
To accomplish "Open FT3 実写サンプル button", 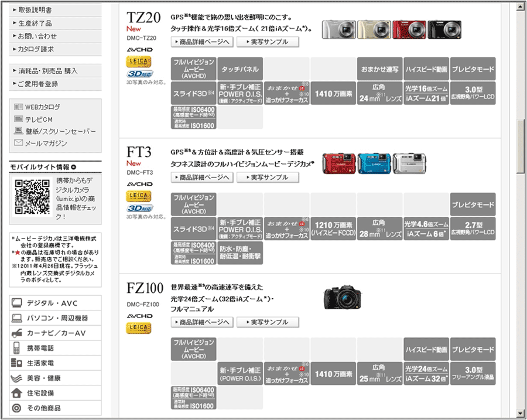I will tap(268, 177).
